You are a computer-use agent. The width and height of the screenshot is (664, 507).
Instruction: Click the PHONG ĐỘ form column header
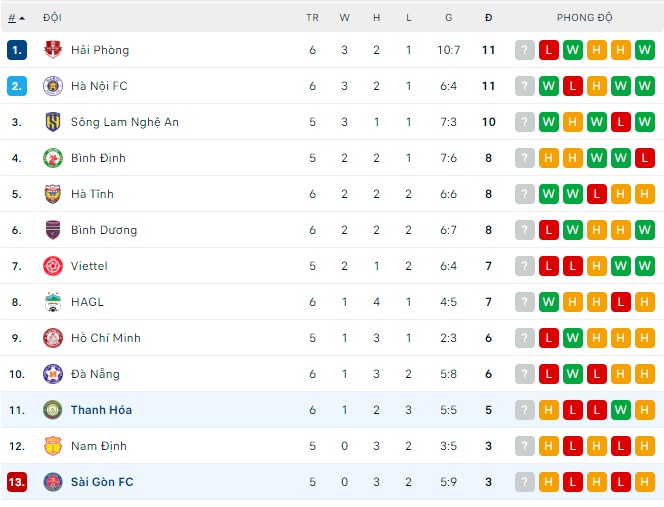(x=584, y=18)
